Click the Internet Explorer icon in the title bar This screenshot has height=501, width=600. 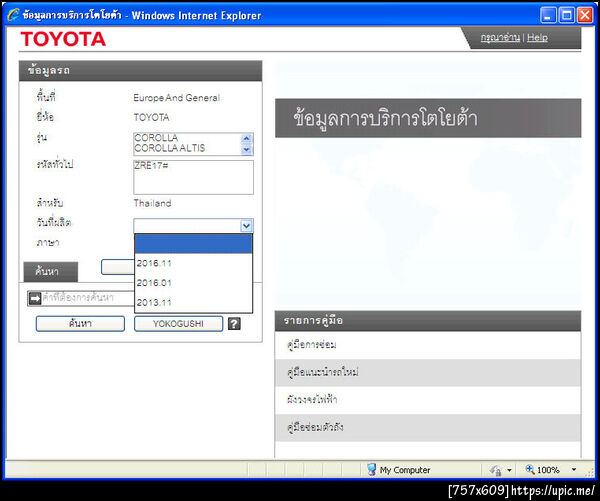(x=13, y=15)
